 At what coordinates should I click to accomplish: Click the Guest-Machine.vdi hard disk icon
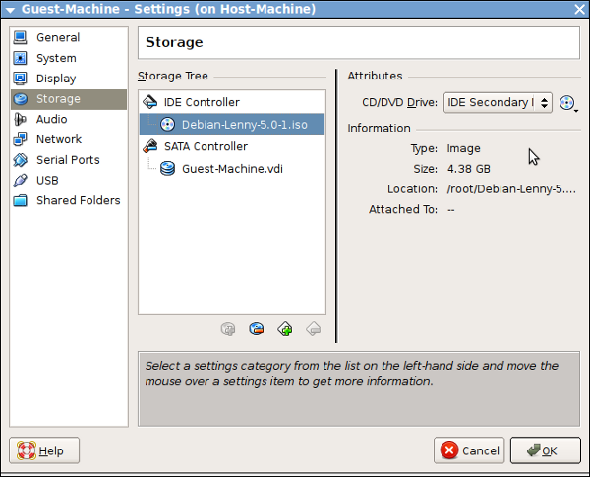(x=167, y=169)
